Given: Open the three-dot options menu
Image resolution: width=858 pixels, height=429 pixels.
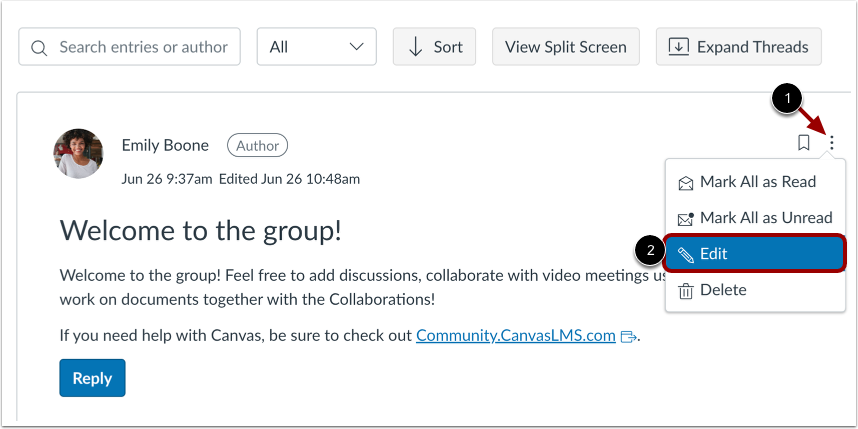Looking at the screenshot, I should (831, 143).
